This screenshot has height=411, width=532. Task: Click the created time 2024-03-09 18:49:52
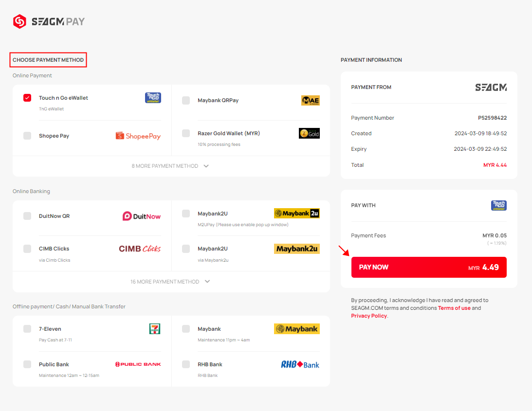tap(481, 133)
